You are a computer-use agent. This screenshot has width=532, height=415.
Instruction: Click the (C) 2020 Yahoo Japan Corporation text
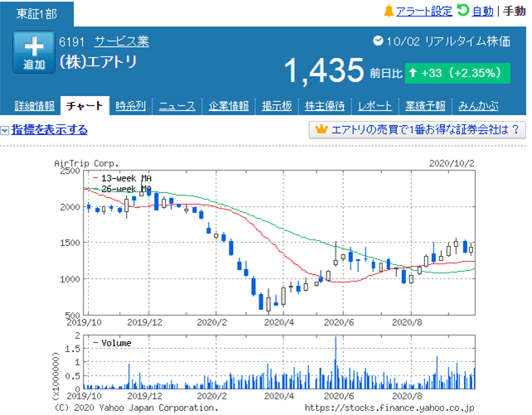137,408
